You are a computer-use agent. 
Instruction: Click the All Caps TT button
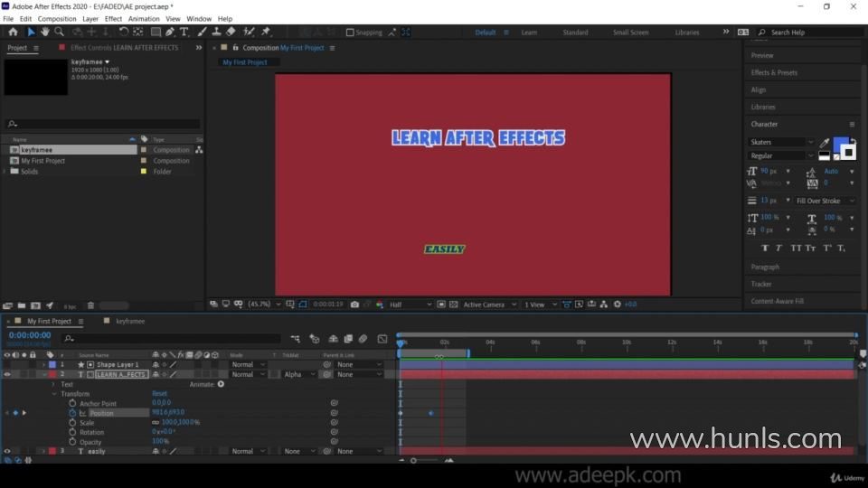tap(796, 248)
